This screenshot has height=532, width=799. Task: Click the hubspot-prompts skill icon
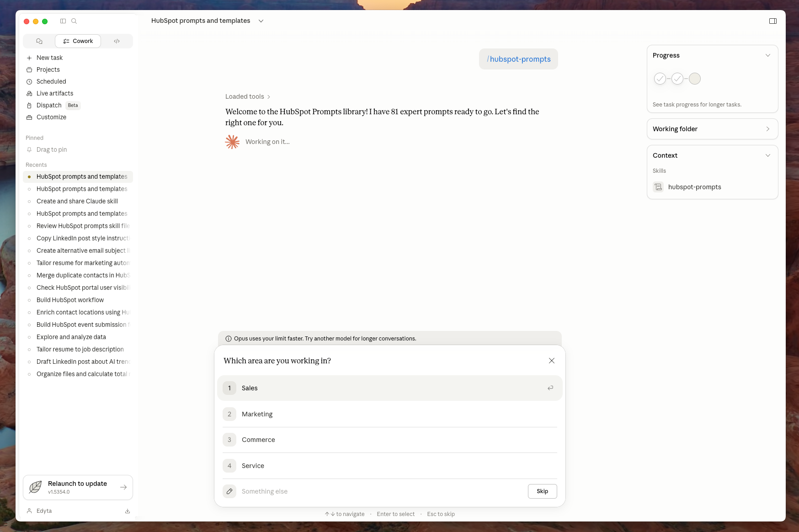pos(658,187)
